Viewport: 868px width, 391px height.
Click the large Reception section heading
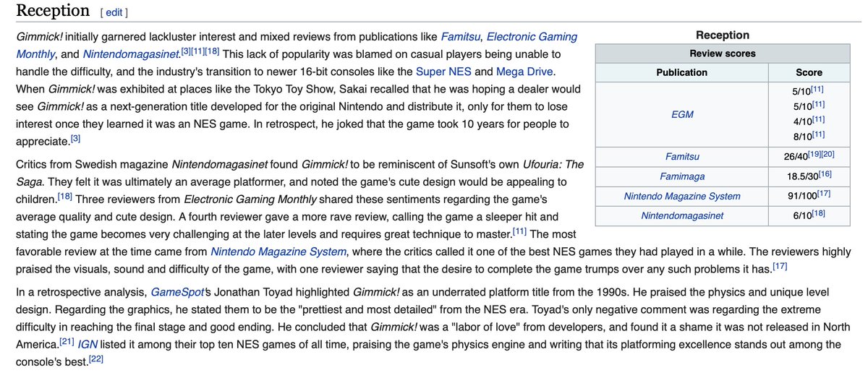click(x=53, y=11)
